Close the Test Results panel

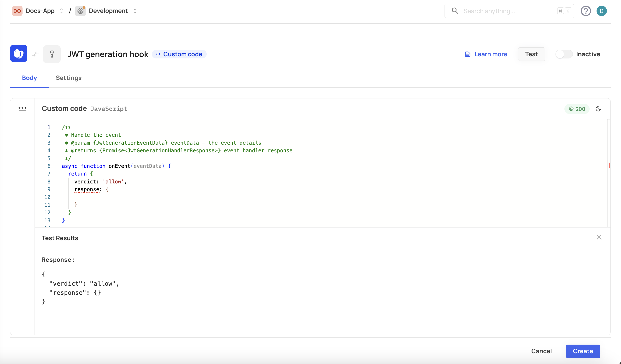point(599,237)
